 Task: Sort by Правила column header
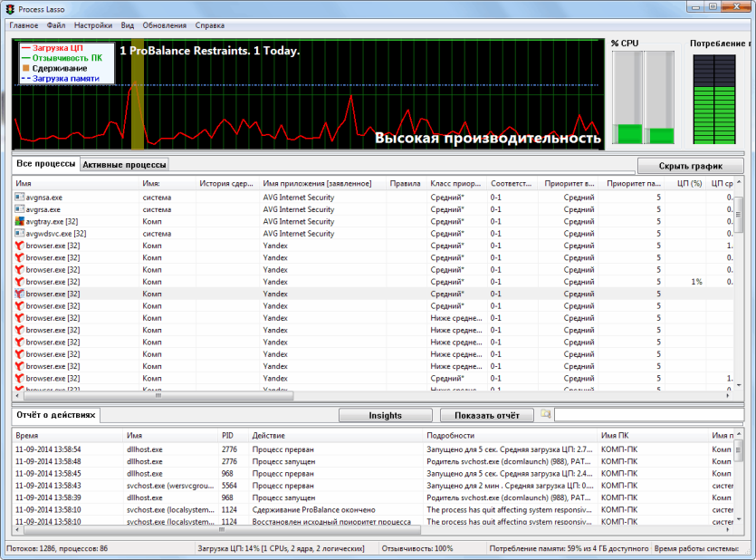pos(405,183)
